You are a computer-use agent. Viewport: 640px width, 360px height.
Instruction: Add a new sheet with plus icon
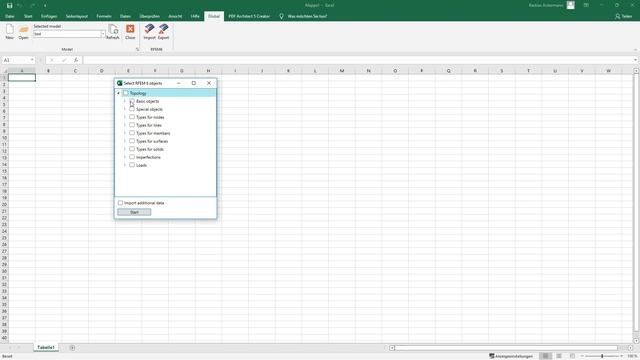(72, 348)
